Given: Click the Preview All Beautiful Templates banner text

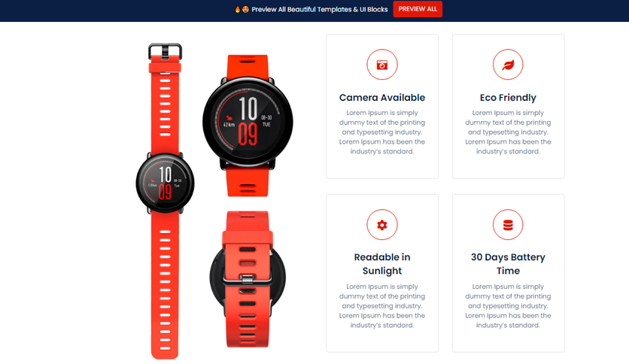Looking at the screenshot, I should [x=319, y=9].
